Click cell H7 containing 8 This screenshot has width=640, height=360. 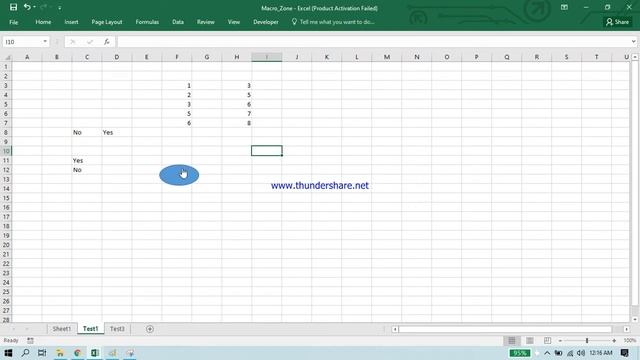(x=237, y=123)
